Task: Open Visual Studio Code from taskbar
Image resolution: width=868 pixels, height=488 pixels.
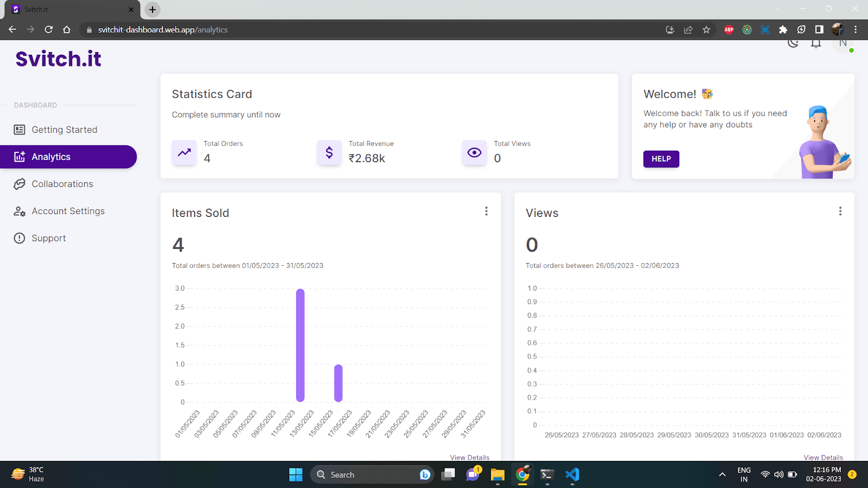Action: (x=572, y=474)
